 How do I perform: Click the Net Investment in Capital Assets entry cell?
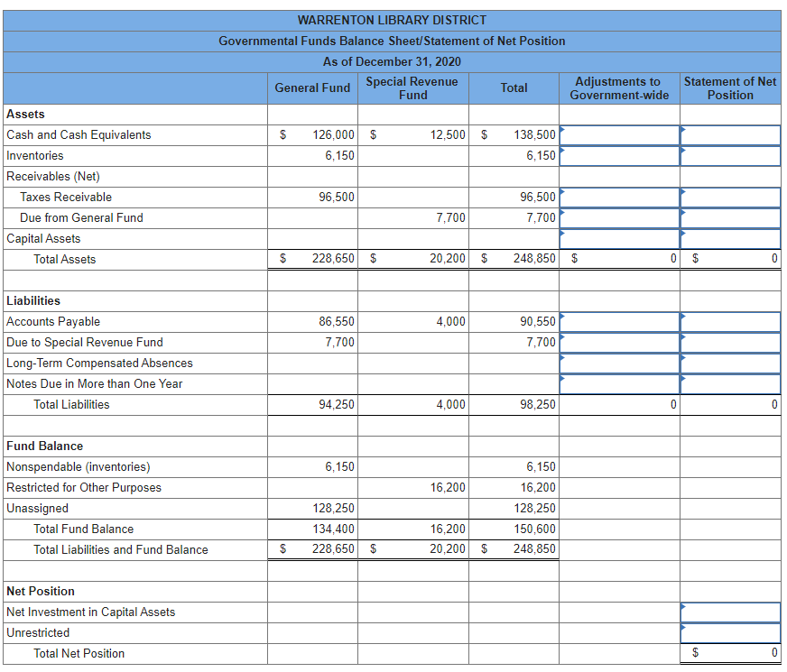tap(730, 612)
